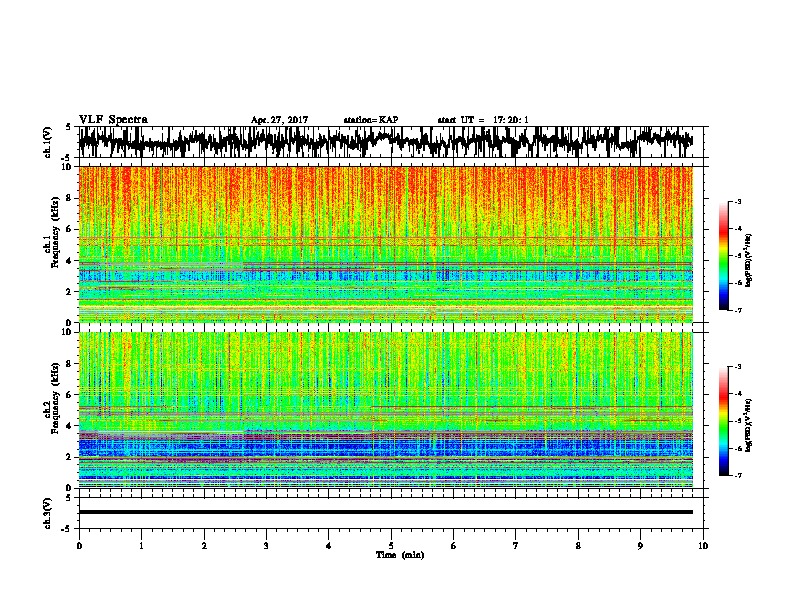Click the "-5" tick on ch.1(V) axis
Viewport: 792px width, 612px height.
pos(66,158)
